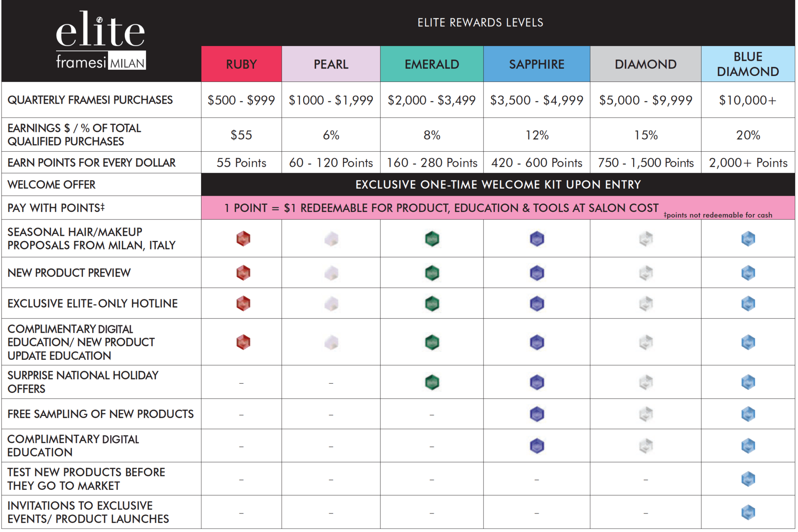Click the Ruby gem in Seasonal Hair/Makeup Proposals row

pos(243,239)
